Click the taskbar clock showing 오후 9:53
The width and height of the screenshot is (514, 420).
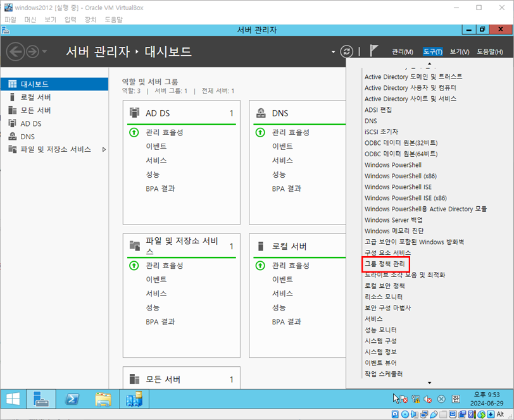pyautogui.click(x=487, y=398)
